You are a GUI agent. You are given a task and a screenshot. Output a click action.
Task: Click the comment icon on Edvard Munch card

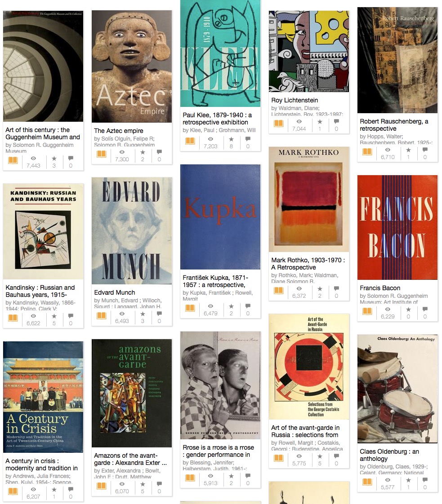[159, 314]
